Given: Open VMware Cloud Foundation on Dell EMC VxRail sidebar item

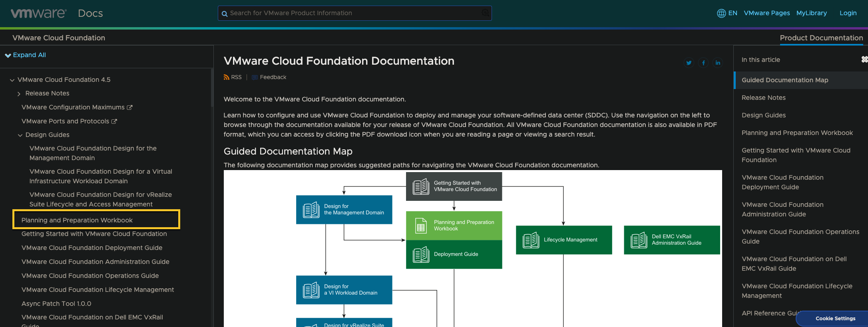Looking at the screenshot, I should tap(92, 321).
